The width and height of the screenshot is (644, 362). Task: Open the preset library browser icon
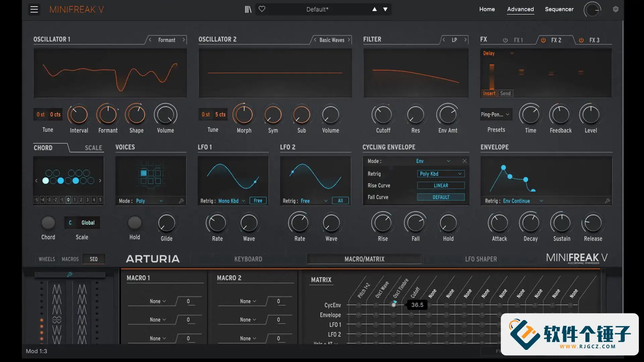click(x=248, y=9)
